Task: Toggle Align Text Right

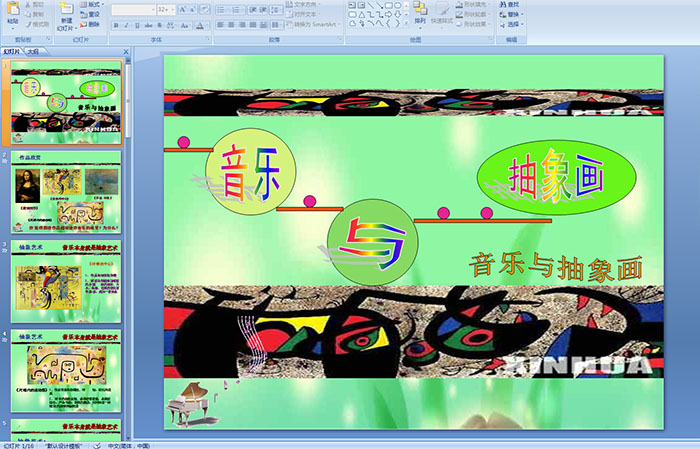Action: point(242,25)
